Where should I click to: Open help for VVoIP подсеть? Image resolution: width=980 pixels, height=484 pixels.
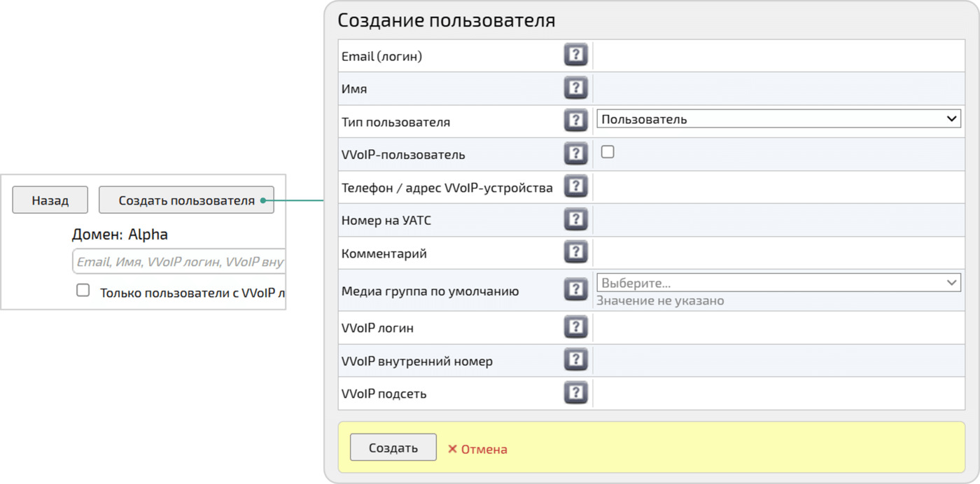click(x=575, y=393)
